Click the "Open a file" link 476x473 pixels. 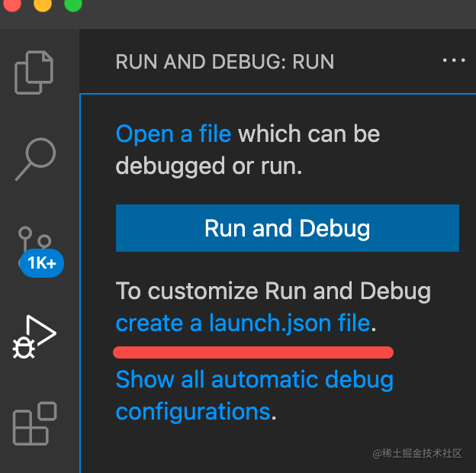pyautogui.click(x=173, y=134)
